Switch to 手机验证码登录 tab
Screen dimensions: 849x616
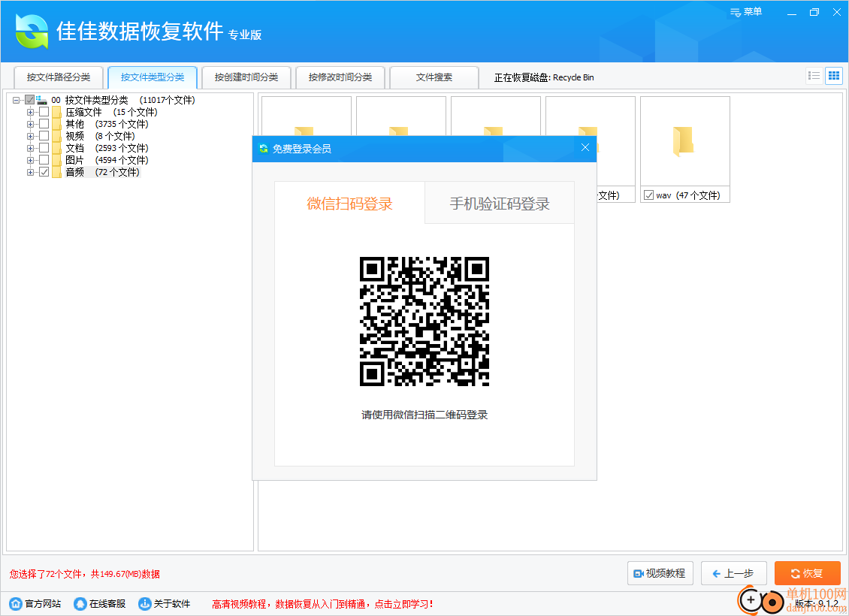pyautogui.click(x=499, y=203)
